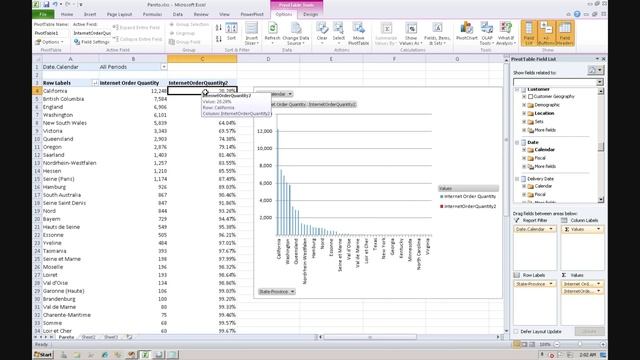Click Sort A to Z icon
This screenshot has width=640, height=360.
pos(219,28)
